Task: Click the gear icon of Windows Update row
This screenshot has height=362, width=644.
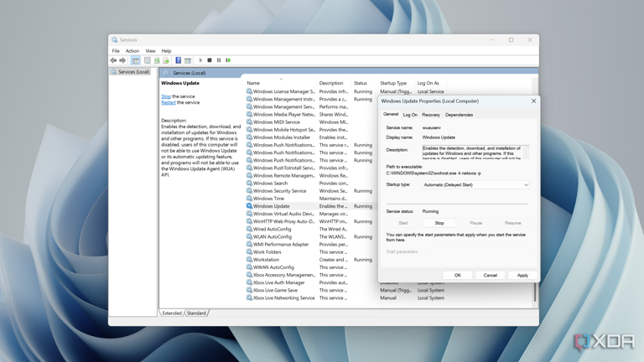Action: [x=249, y=206]
